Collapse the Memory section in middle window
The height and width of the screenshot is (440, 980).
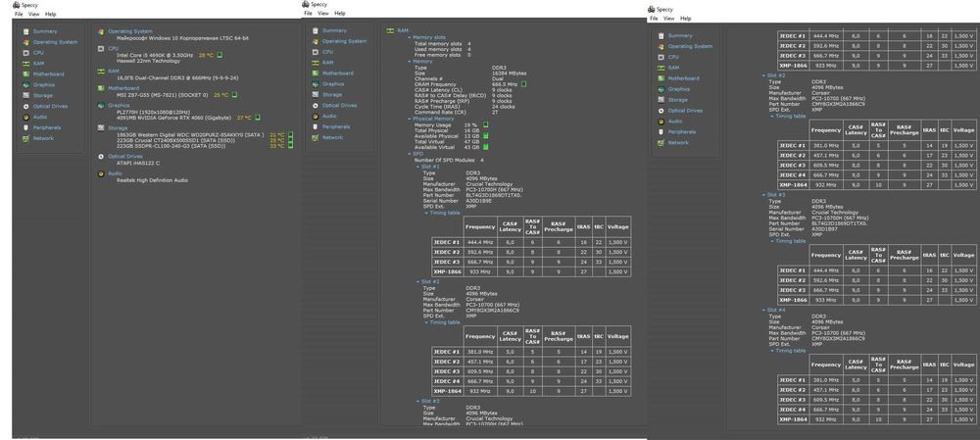[410, 62]
